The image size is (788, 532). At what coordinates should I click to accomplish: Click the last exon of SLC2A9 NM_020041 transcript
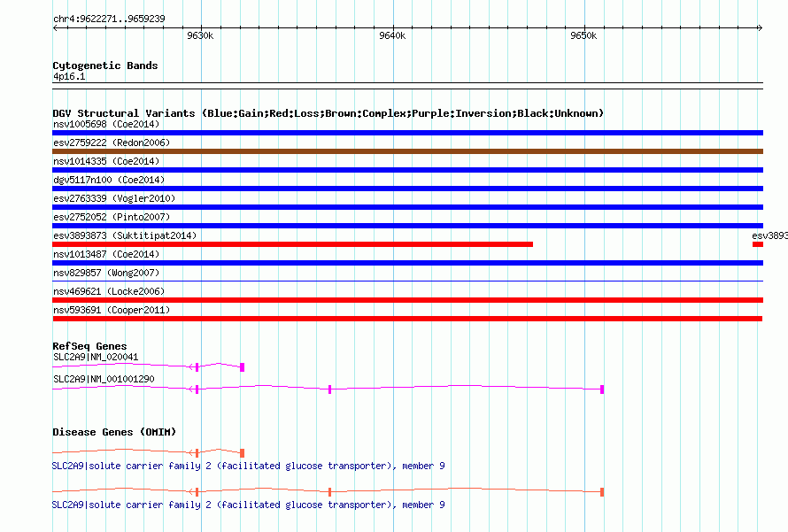(243, 367)
